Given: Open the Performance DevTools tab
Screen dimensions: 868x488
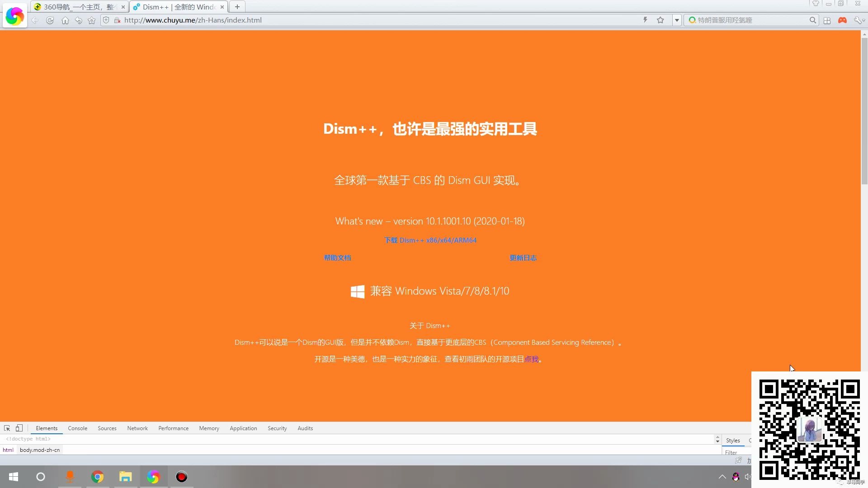Looking at the screenshot, I should pos(173,428).
